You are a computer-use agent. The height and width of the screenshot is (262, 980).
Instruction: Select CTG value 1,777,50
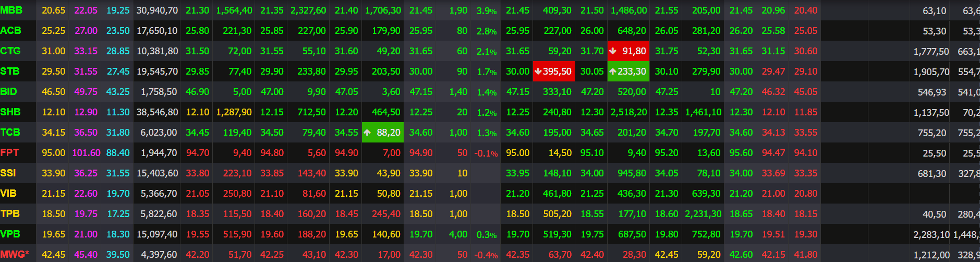click(931, 52)
